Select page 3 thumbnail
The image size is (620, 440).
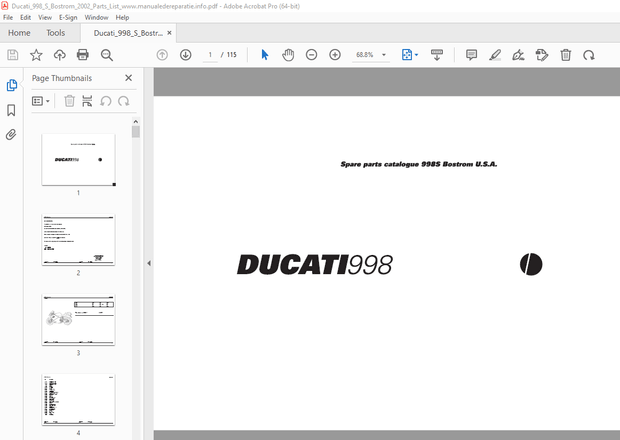pos(78,320)
